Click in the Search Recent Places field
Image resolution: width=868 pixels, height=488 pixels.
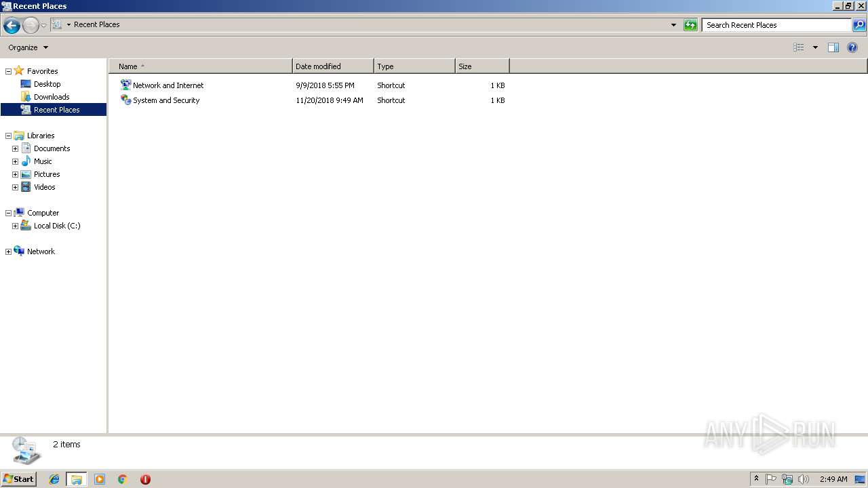(776, 25)
